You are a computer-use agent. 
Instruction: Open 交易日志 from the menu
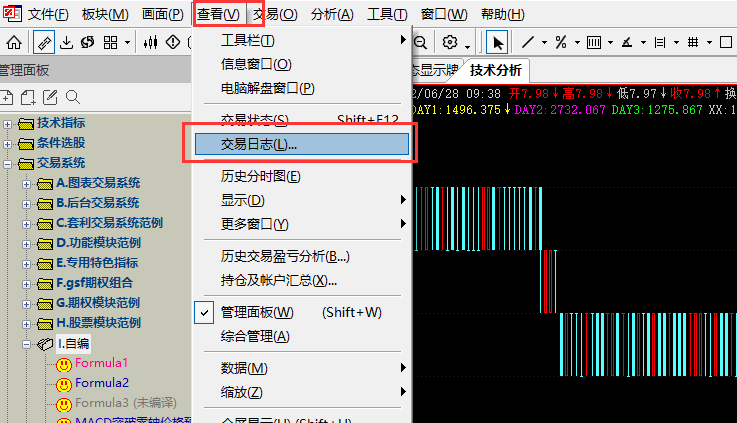point(259,144)
